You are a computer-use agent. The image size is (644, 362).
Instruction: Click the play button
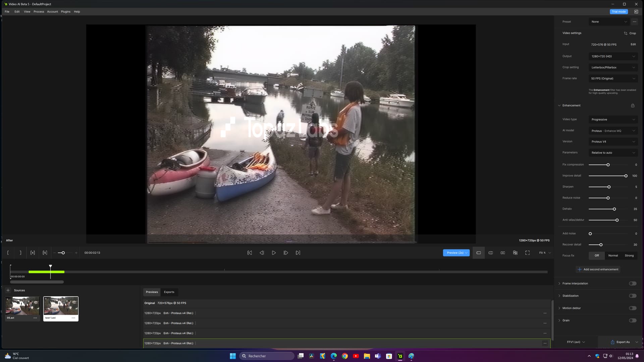tap(274, 253)
